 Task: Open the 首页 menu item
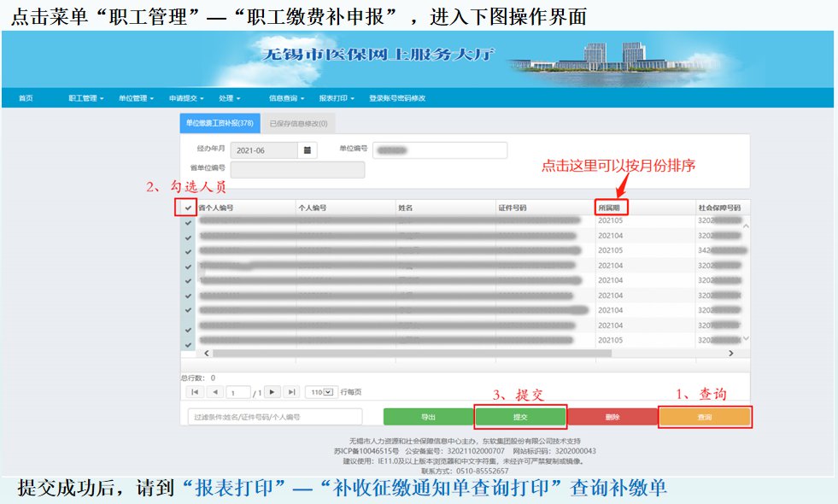tap(26, 98)
